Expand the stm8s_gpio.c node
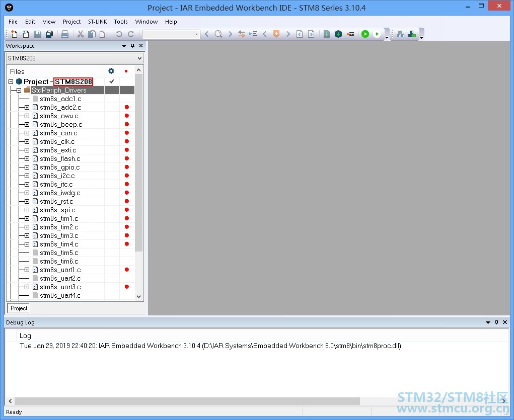514x420 pixels. click(x=27, y=167)
